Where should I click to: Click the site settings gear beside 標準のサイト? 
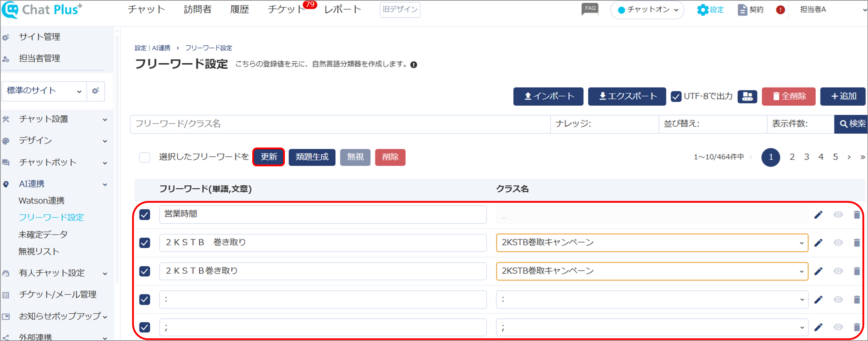click(96, 91)
